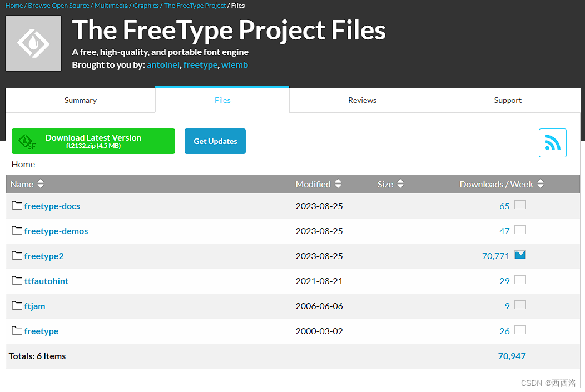Screen dimensions: 585x392
Task: Click the 47 weekly downloads count
Action: click(504, 231)
